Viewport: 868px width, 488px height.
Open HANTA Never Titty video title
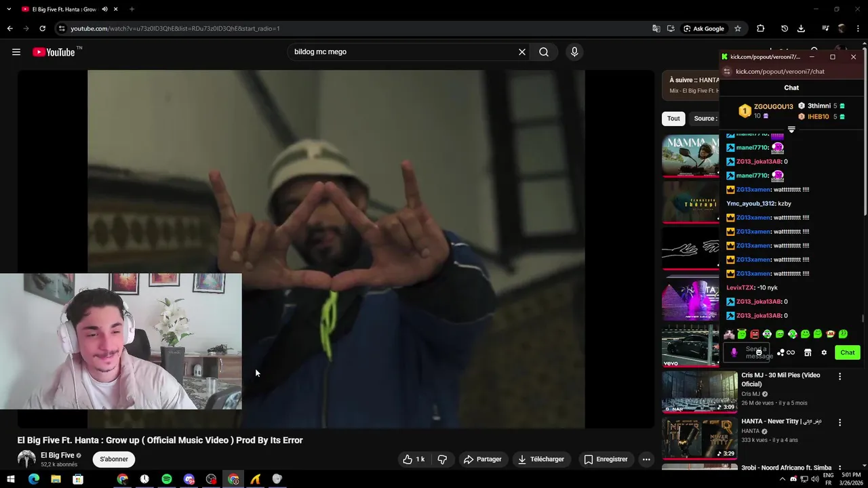(x=781, y=422)
